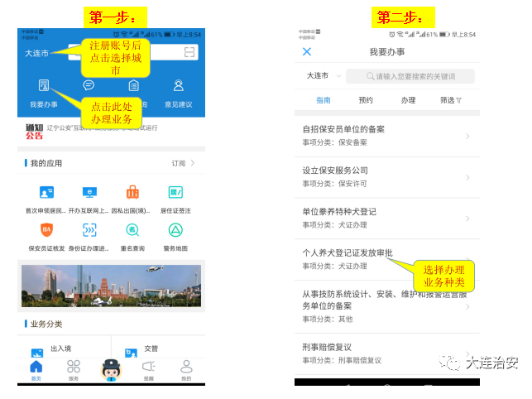The width and height of the screenshot is (532, 399).
Task: Open the 筛选 filter dropdown
Action: coord(450,100)
